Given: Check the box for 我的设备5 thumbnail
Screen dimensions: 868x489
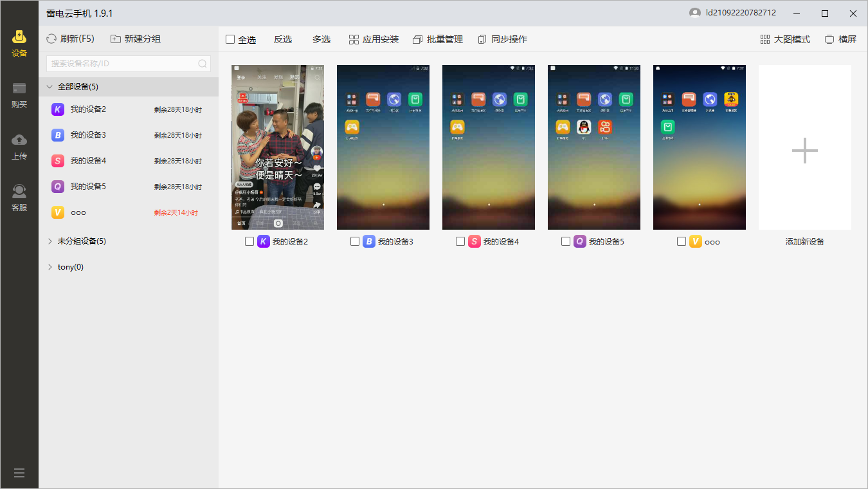Looking at the screenshot, I should tap(566, 241).
